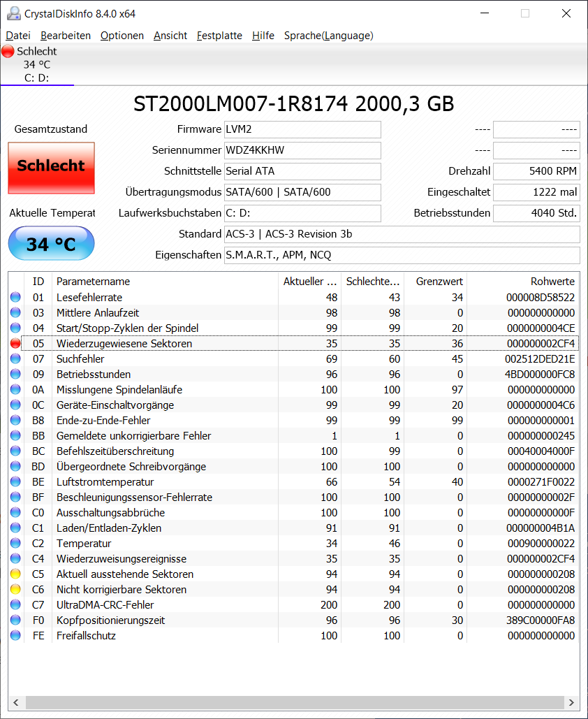Click the Parametername column header
Screen dimensions: 588x719
[x=165, y=281]
